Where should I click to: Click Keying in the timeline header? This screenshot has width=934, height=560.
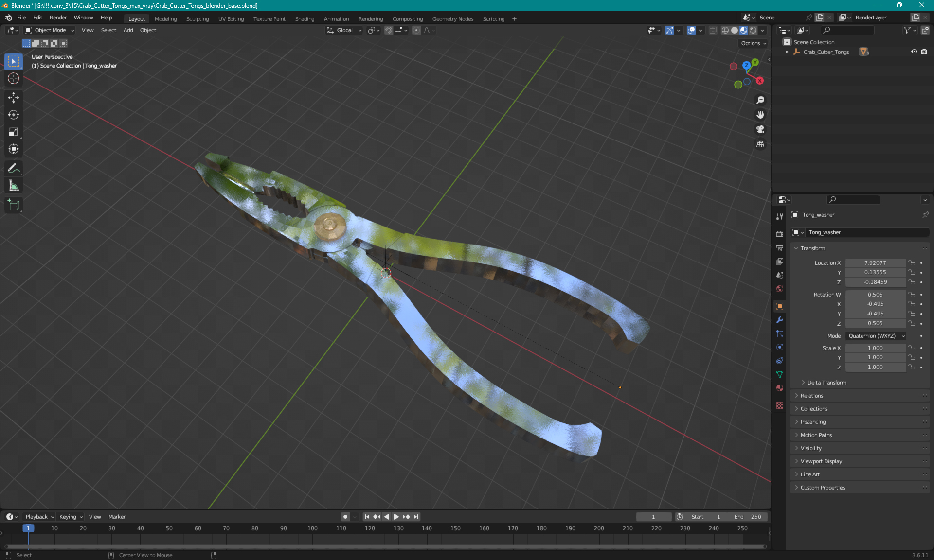coord(71,517)
